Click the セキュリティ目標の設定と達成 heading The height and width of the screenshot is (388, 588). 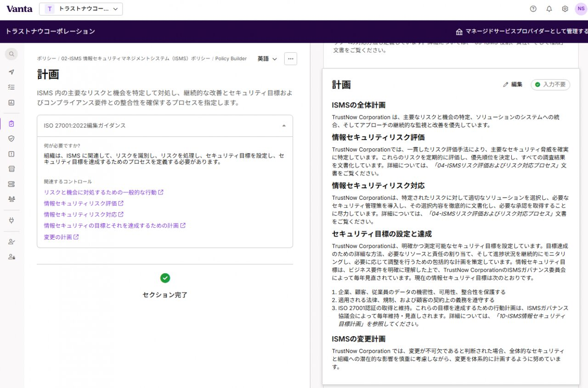382,234
